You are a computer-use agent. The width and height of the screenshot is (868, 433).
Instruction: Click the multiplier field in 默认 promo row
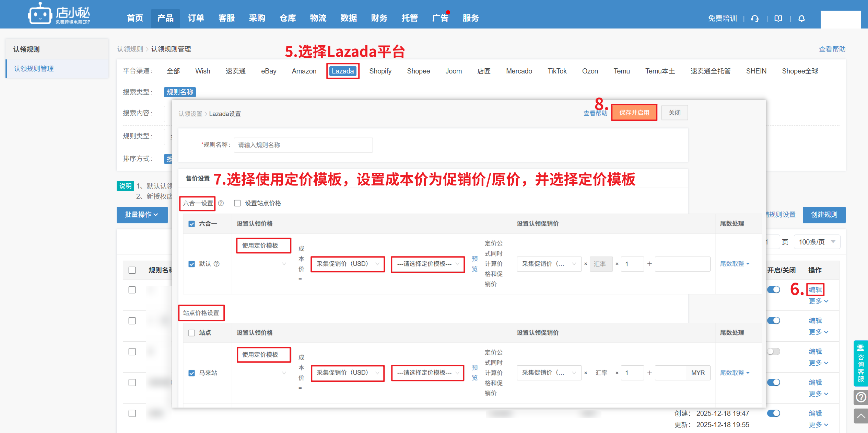632,264
